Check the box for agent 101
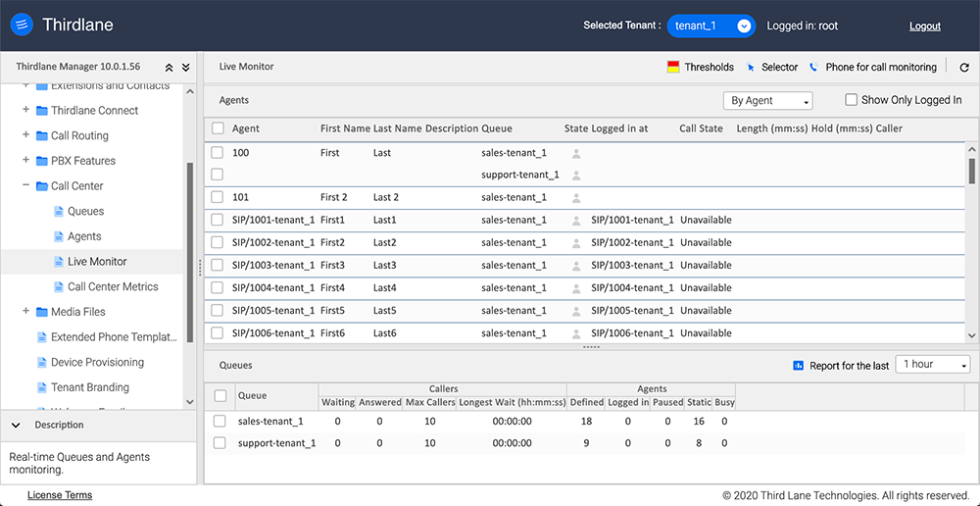The image size is (980, 506). 218,197
